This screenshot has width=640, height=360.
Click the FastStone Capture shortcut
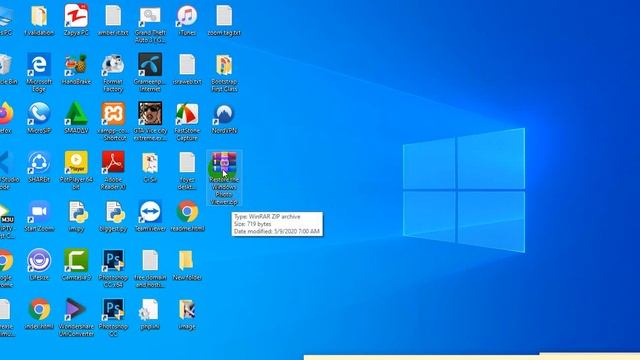187,113
